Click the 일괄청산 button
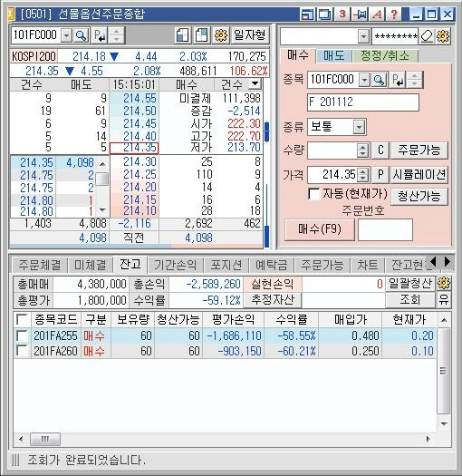 (410, 284)
